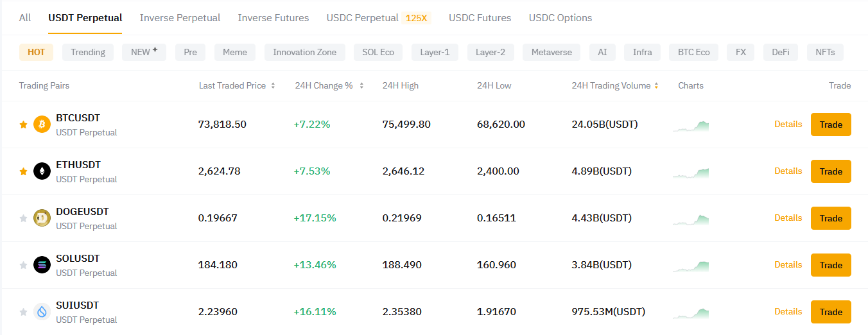Viewport: 868px width, 335px height.
Task: Click the SUI coin icon
Action: [x=42, y=312]
